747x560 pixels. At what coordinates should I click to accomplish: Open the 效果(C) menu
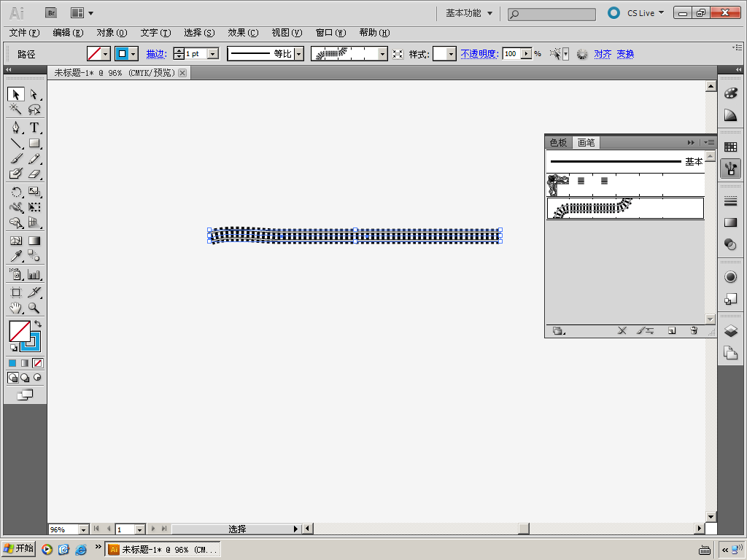(242, 33)
